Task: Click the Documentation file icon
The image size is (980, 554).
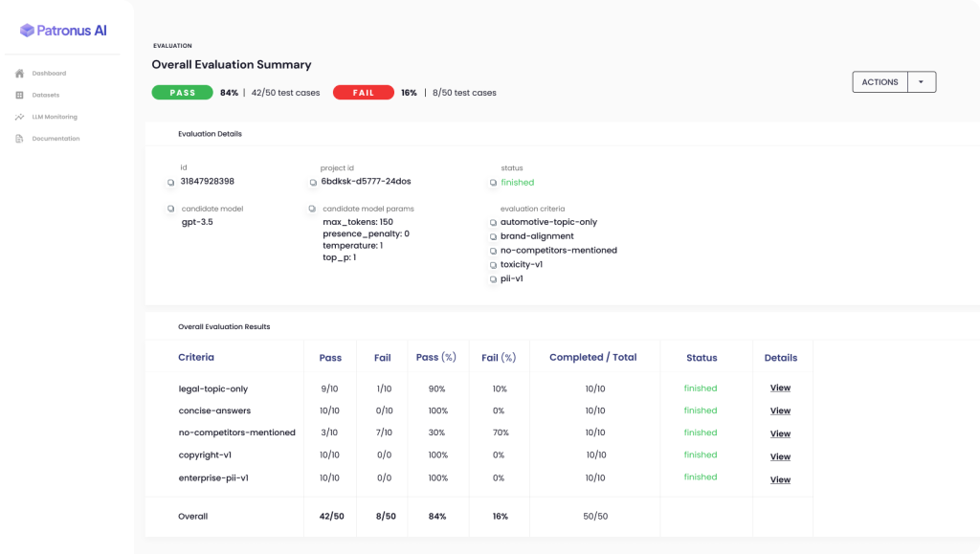Action: pos(19,139)
